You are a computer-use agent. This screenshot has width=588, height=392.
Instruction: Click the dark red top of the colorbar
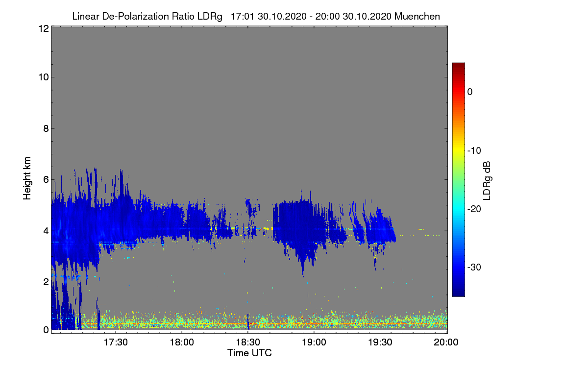[458, 66]
